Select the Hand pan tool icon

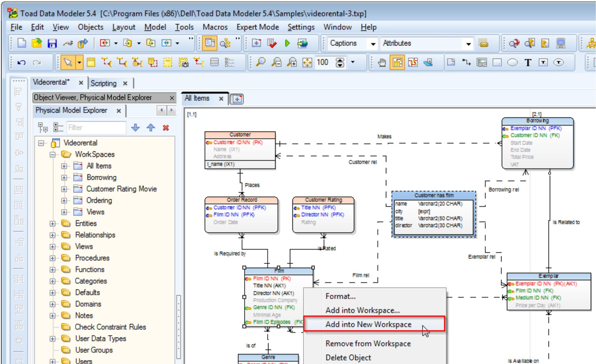(382, 62)
